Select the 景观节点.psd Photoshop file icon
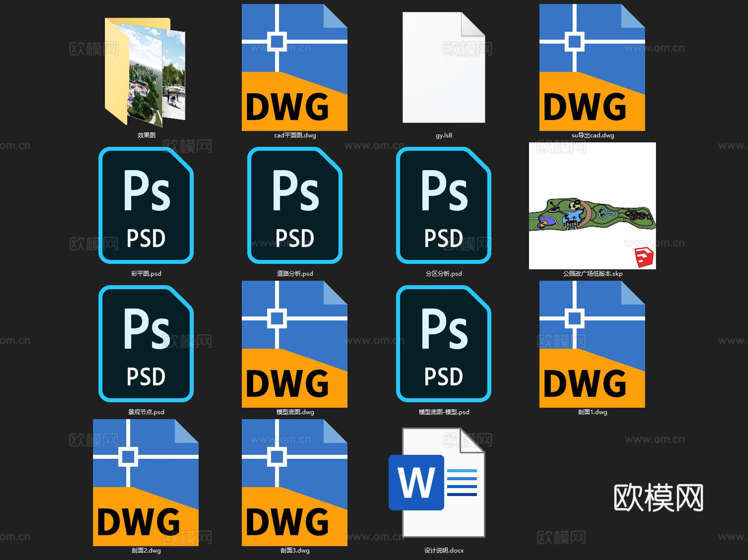This screenshot has width=748, height=560. point(146,344)
